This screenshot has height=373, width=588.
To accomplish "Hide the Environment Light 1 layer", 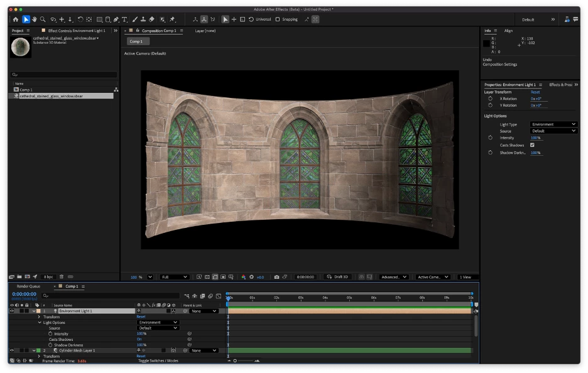I will 12,311.
